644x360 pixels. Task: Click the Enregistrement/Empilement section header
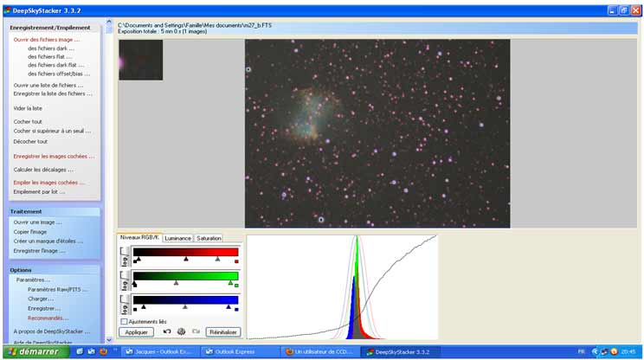point(54,28)
